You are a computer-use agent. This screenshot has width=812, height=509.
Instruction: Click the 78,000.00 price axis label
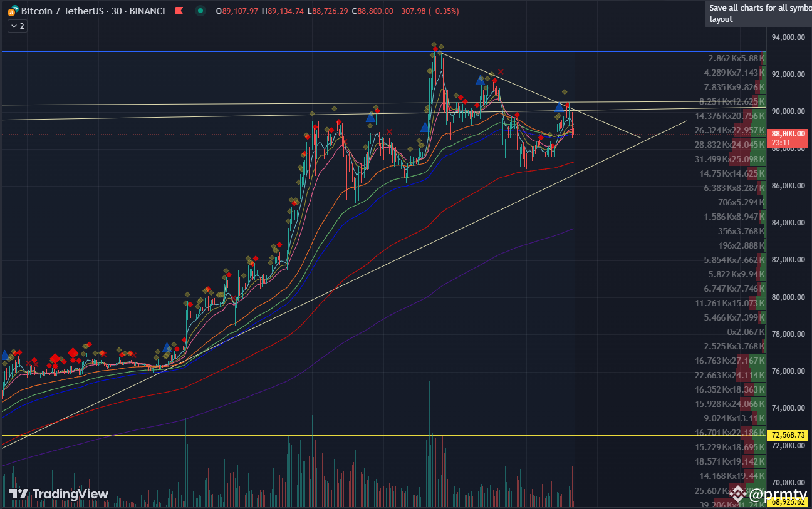point(788,334)
